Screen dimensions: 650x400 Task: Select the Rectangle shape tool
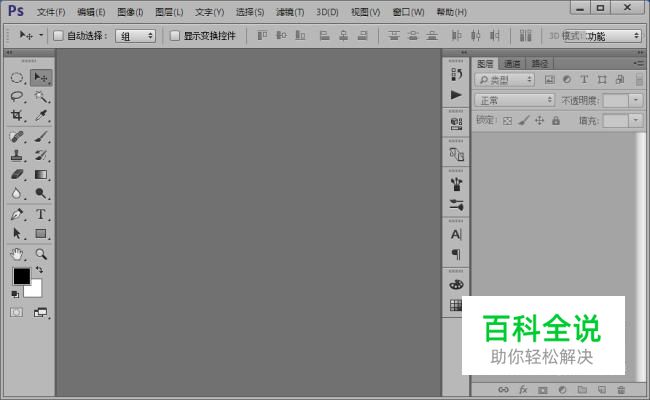pos(41,233)
